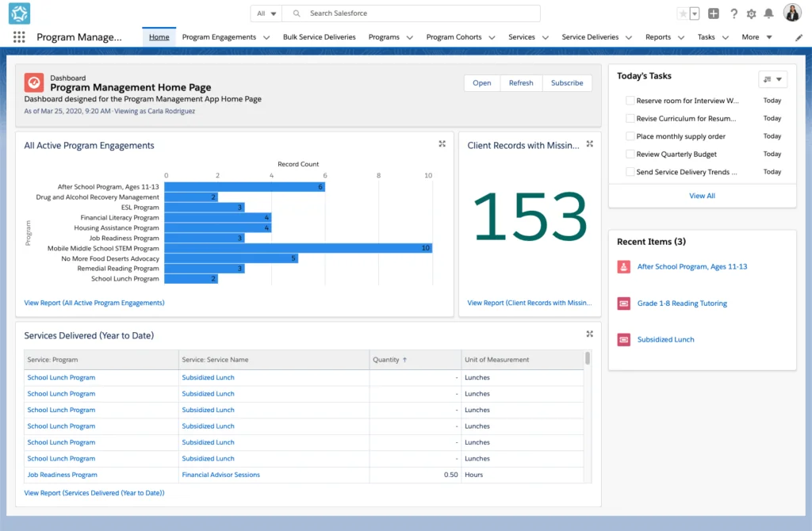View Report for Services Delivered Year to Date
This screenshot has height=531, width=812.
point(94,493)
